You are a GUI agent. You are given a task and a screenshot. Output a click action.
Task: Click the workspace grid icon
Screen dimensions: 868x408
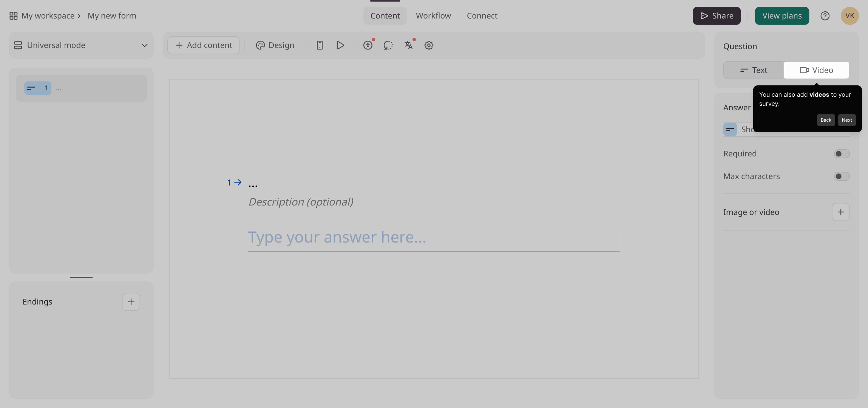pos(13,16)
